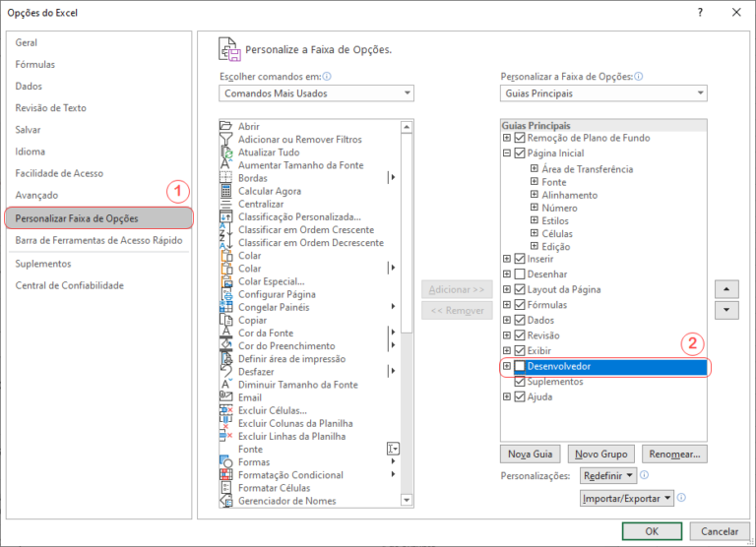Viewport: 756px width, 547px height.
Task: Toggle the Fórmulas tab checkbox
Action: (520, 305)
